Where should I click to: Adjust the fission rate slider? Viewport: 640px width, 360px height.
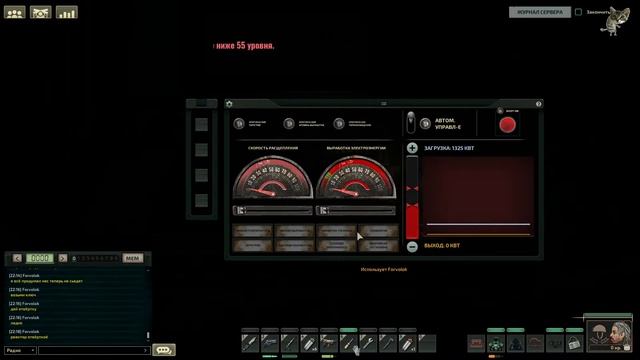(x=273, y=211)
